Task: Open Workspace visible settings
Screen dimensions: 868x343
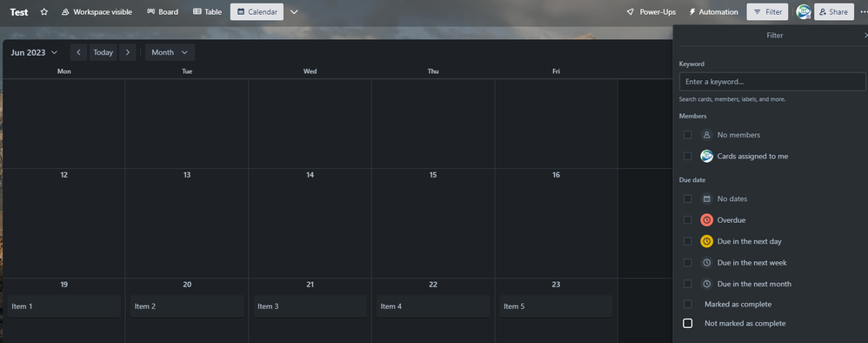Action: [x=97, y=11]
